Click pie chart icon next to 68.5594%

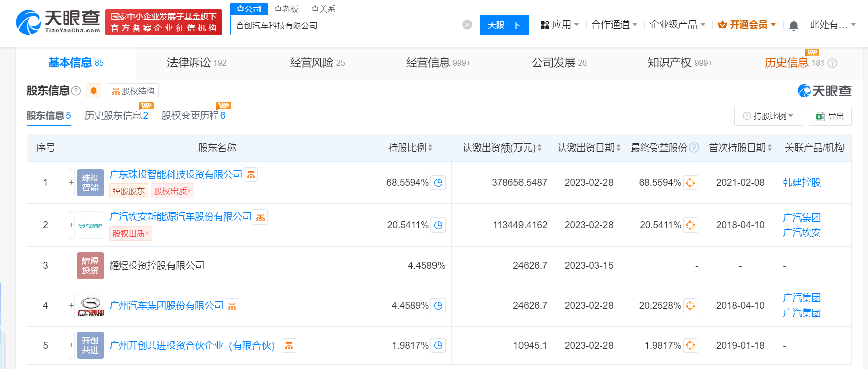point(438,183)
